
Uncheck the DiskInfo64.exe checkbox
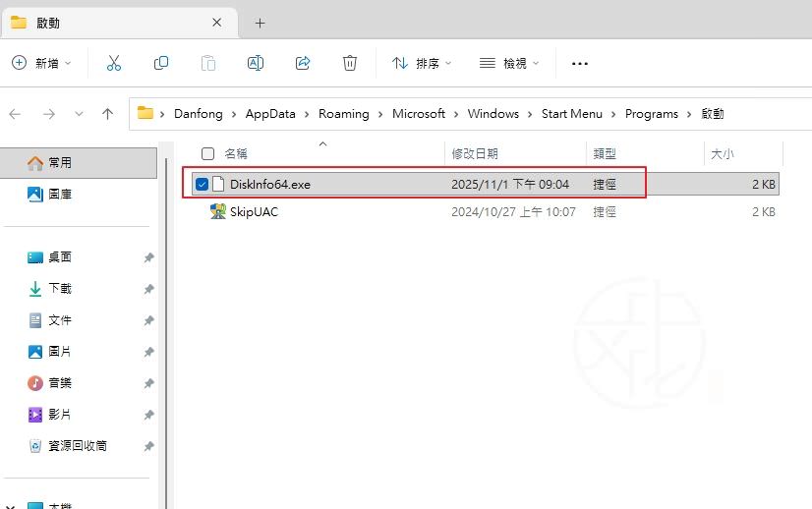point(202,184)
